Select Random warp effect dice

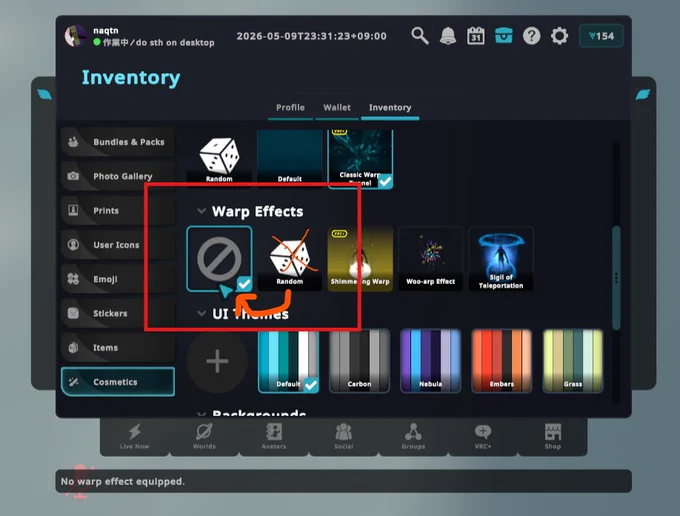[290, 258]
